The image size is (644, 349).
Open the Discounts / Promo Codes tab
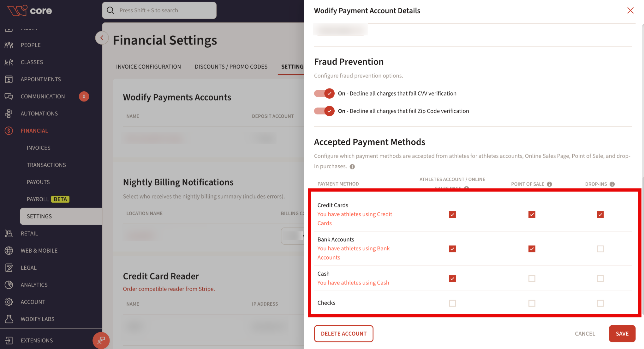click(231, 67)
